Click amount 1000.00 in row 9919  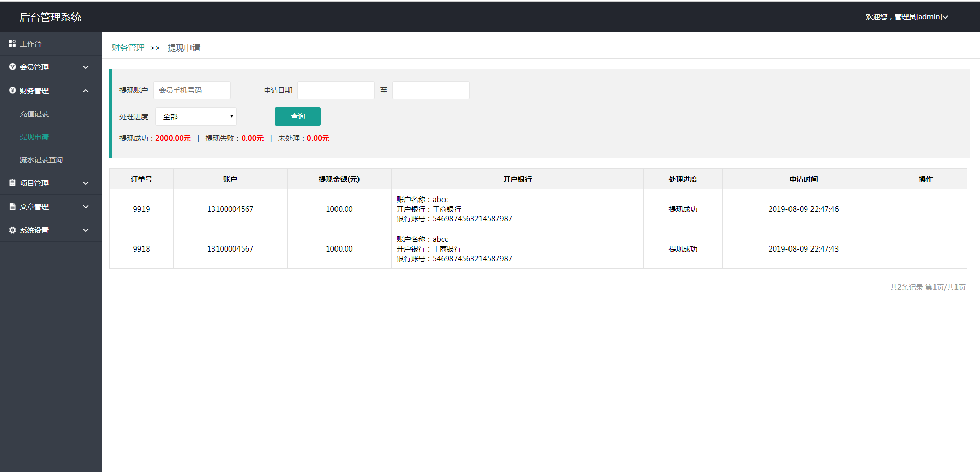click(339, 209)
